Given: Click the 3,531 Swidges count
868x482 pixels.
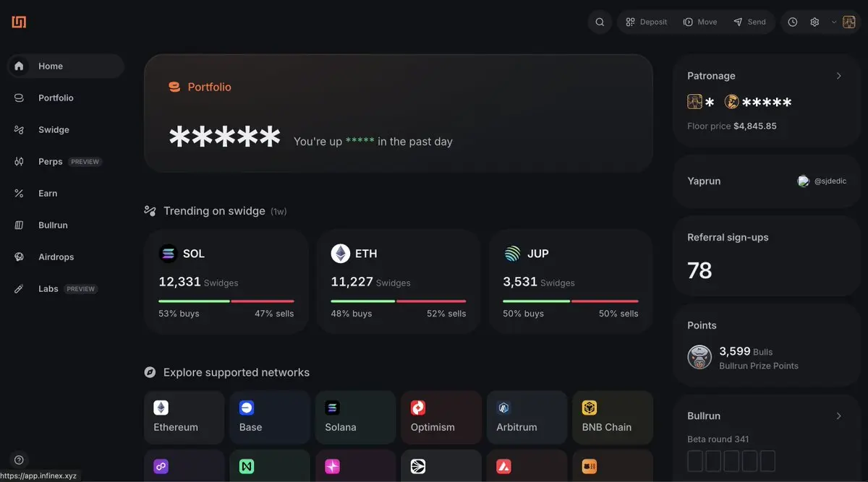Looking at the screenshot, I should pyautogui.click(x=539, y=282).
